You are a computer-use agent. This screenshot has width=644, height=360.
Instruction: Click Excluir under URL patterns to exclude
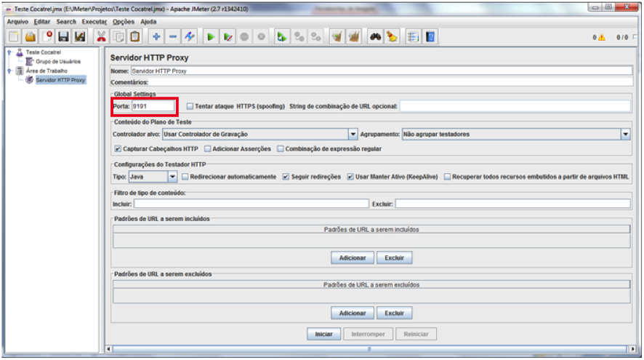coord(394,313)
